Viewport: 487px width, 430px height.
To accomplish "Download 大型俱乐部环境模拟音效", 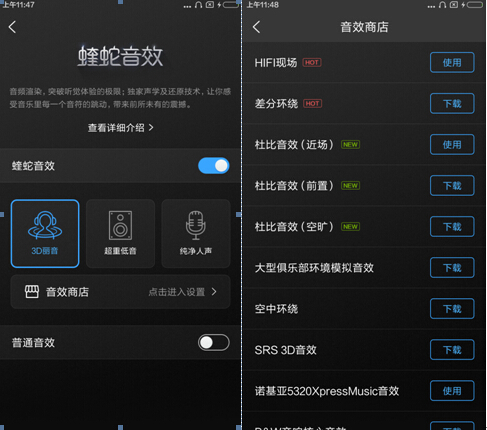I will (452, 267).
